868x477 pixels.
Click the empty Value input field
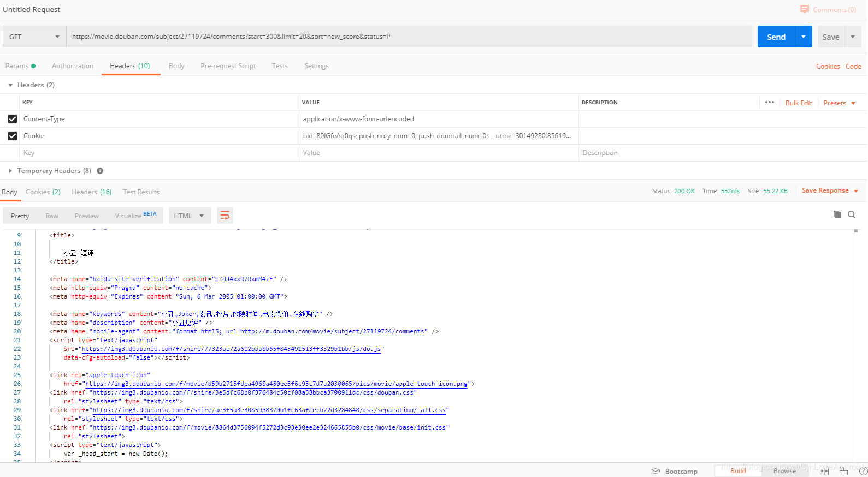[439, 153]
